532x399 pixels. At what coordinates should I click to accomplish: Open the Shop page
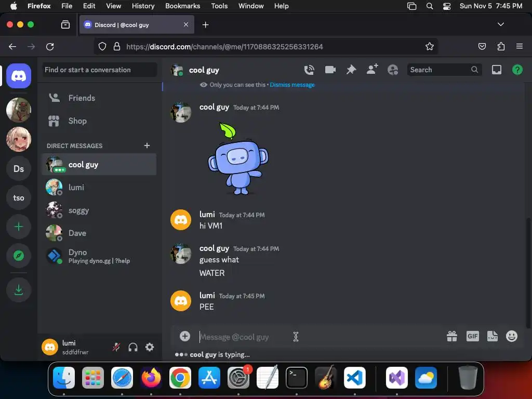click(99, 121)
